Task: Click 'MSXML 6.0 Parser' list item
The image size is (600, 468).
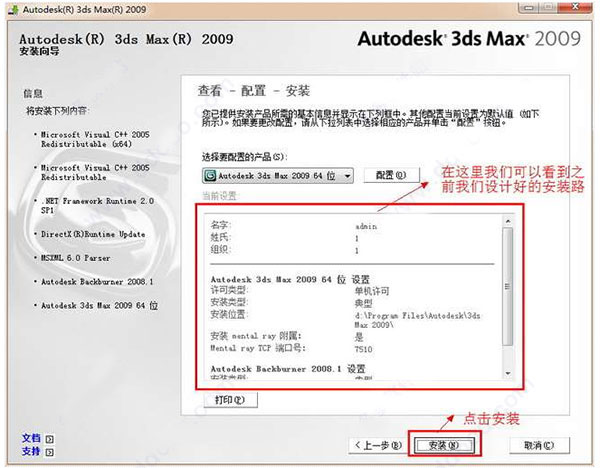Action: coord(75,258)
